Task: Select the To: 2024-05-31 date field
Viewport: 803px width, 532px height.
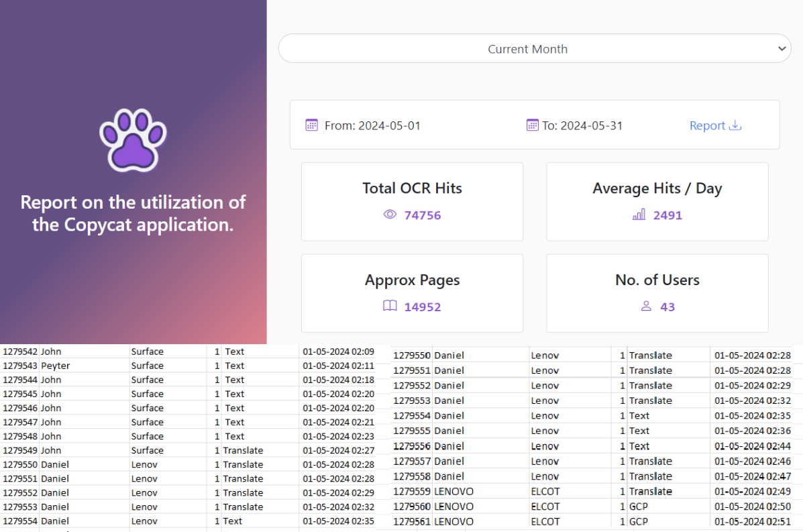Action: tap(584, 125)
